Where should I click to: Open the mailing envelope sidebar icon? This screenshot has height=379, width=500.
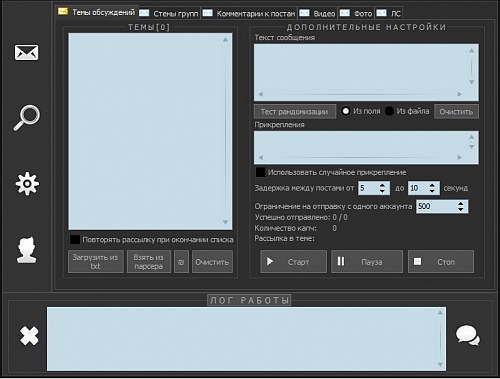point(26,52)
